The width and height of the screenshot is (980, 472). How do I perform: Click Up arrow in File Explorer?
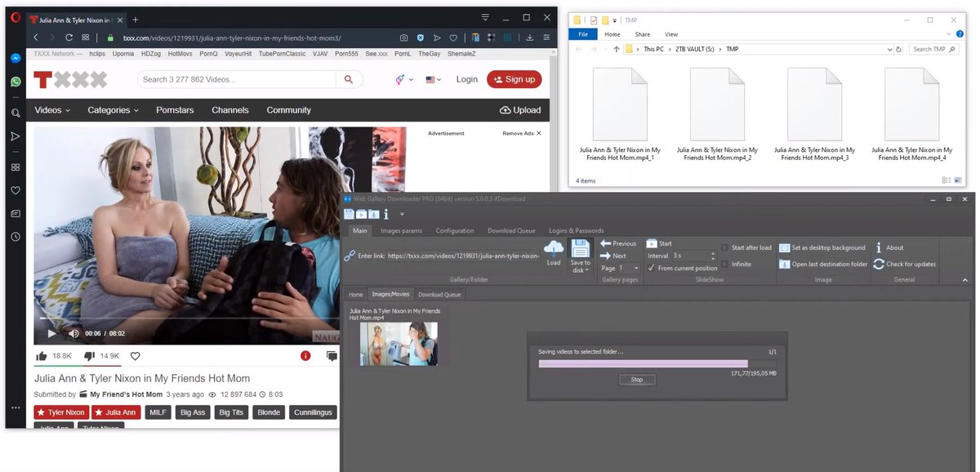coord(615,49)
